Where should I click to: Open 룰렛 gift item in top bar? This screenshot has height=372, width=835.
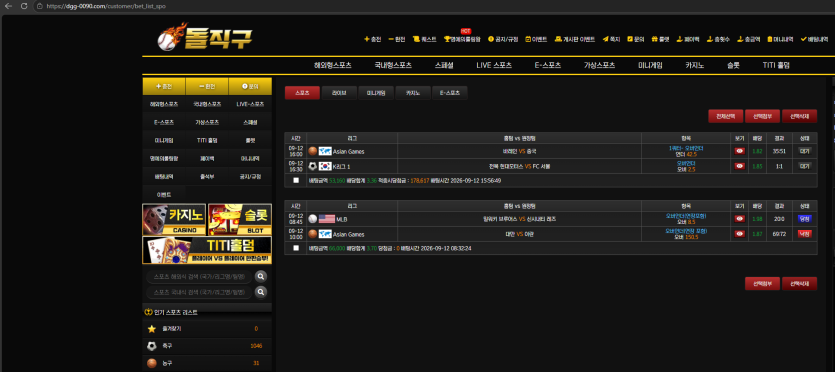tap(660, 39)
